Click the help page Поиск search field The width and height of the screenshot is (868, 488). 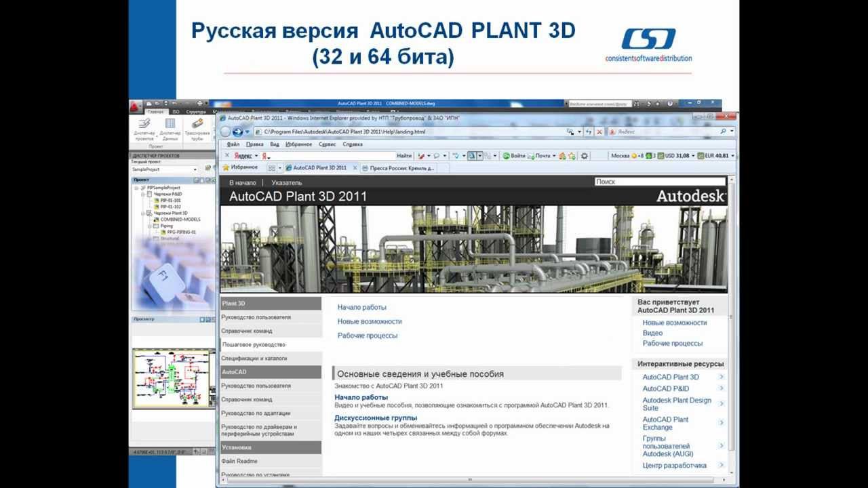pos(660,182)
